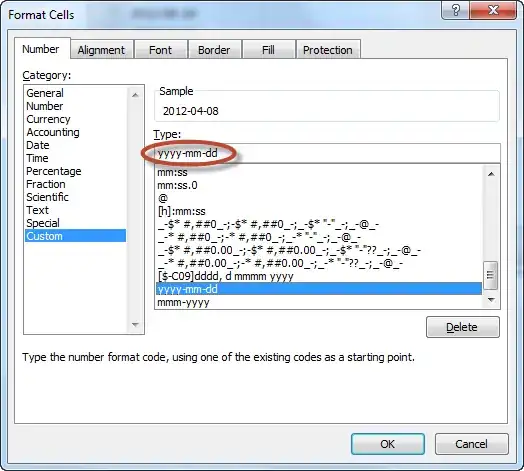Select format starting with _-* #,##0.00_-

coord(319,263)
